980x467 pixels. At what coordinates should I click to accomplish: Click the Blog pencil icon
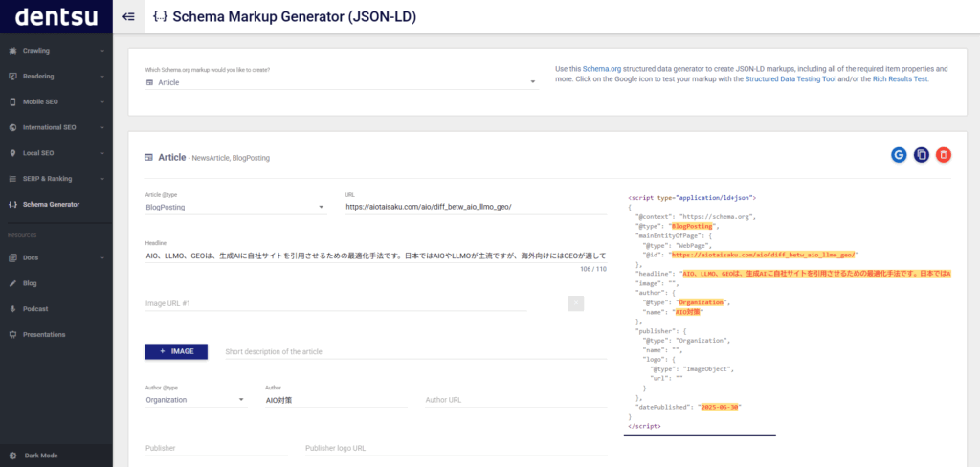tap(12, 283)
